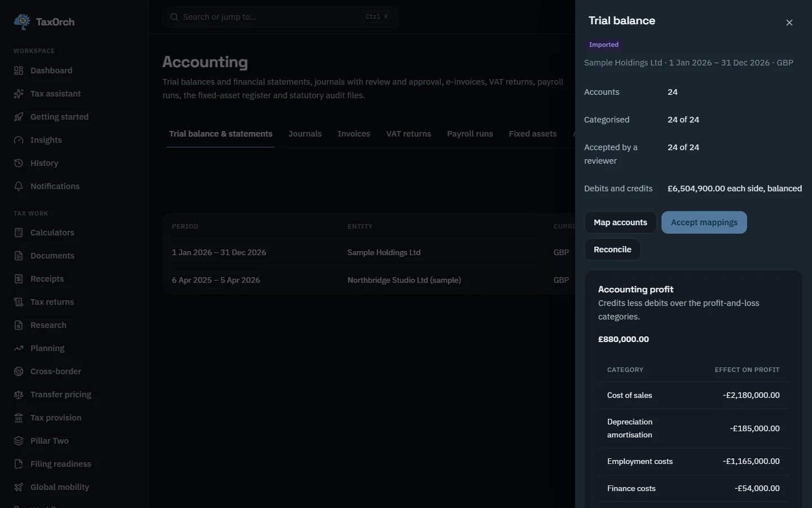Click the £6,504,900.00 each side, balanced value
This screenshot has height=508, width=812.
coord(735,189)
